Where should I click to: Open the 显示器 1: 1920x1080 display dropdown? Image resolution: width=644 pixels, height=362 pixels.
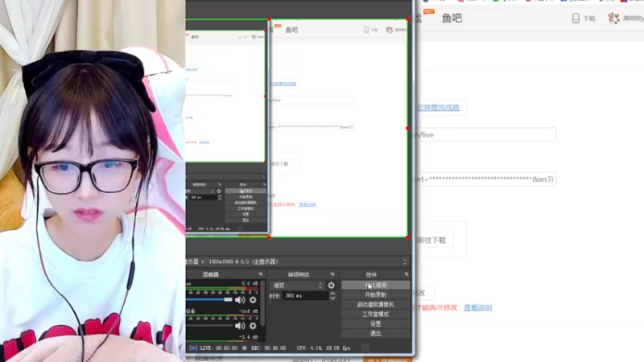point(297,261)
